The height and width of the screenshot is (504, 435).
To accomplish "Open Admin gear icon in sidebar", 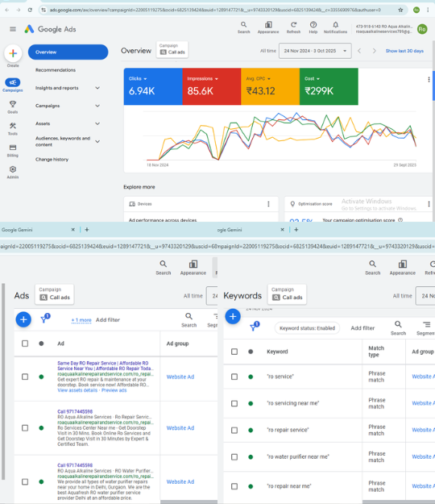I will click(13, 169).
